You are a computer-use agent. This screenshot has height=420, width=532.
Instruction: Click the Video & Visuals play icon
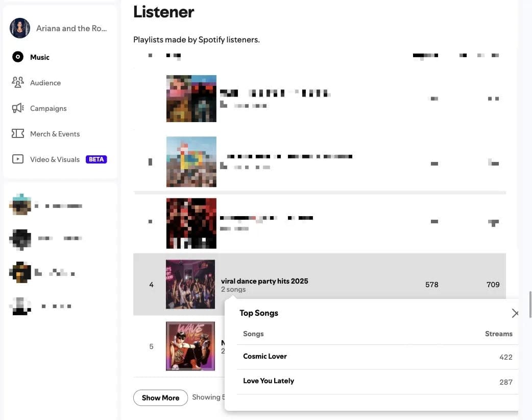(x=18, y=159)
